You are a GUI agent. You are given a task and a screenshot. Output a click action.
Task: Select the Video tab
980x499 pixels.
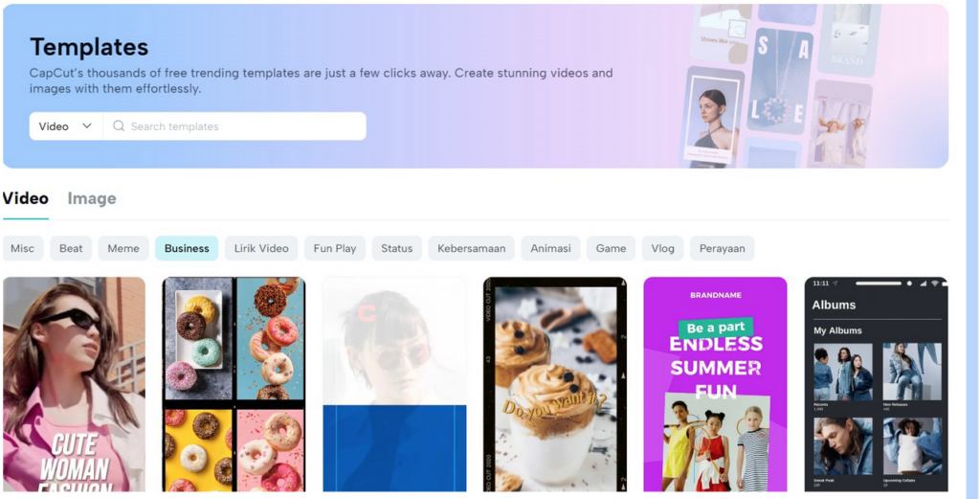point(26,198)
